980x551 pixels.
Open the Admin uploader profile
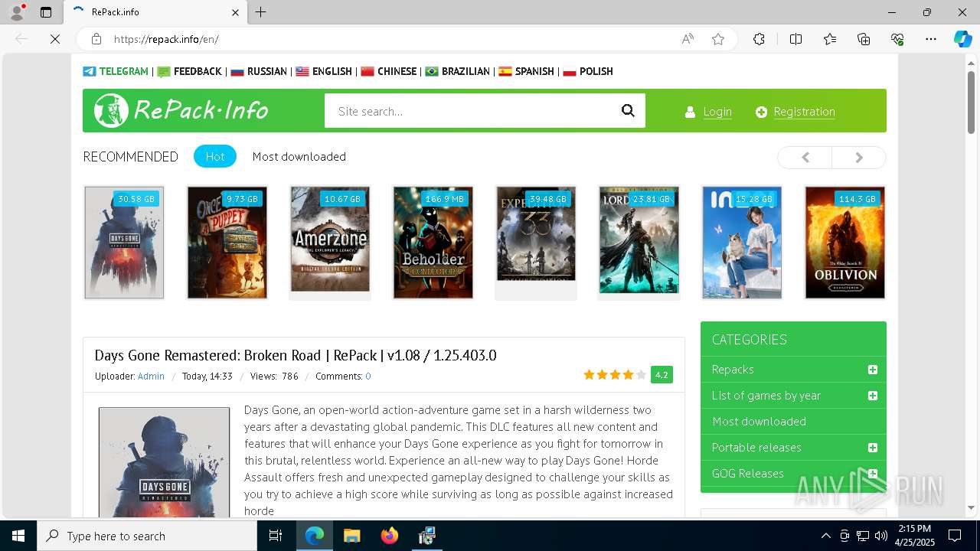[151, 376]
